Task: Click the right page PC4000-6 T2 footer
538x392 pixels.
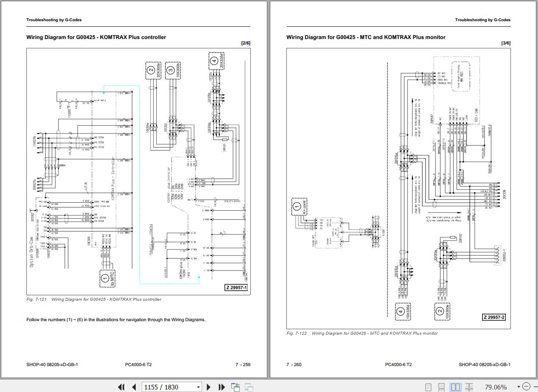Action: point(398,364)
